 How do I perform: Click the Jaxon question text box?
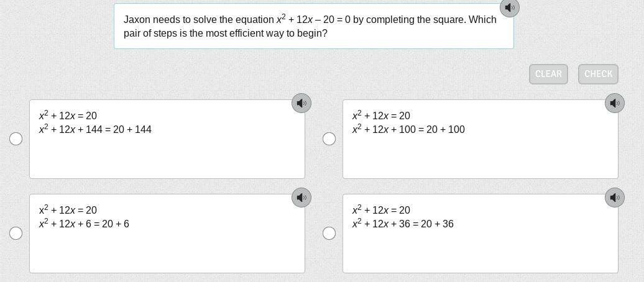313,26
